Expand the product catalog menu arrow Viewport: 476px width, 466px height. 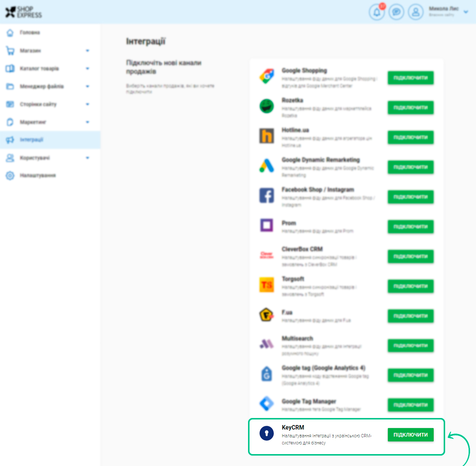tap(87, 68)
